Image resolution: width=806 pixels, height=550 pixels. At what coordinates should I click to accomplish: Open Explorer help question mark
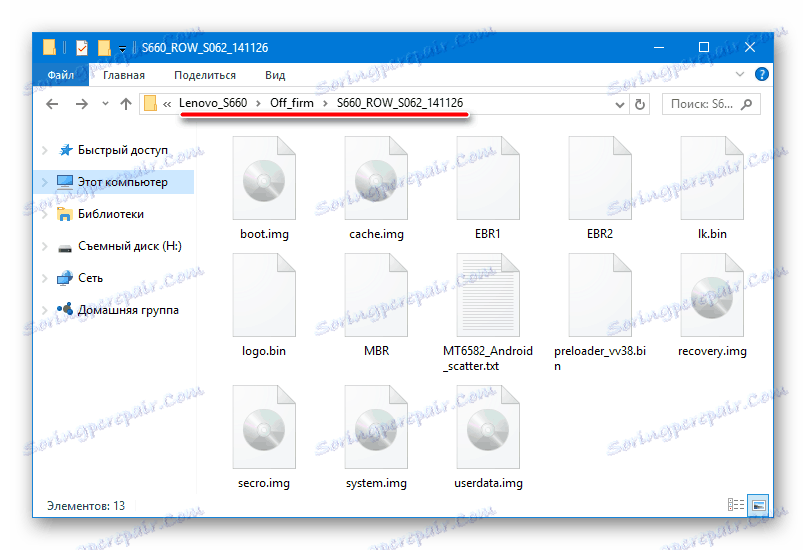761,75
